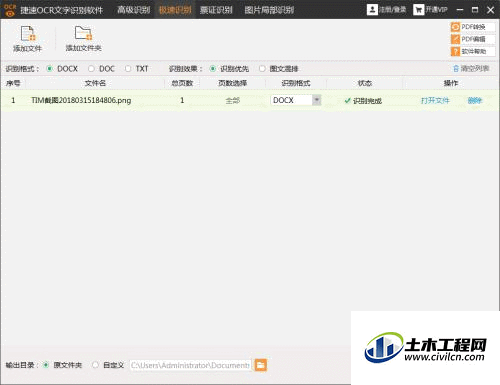Choose 原文件夹 as output directory

(x=46, y=365)
